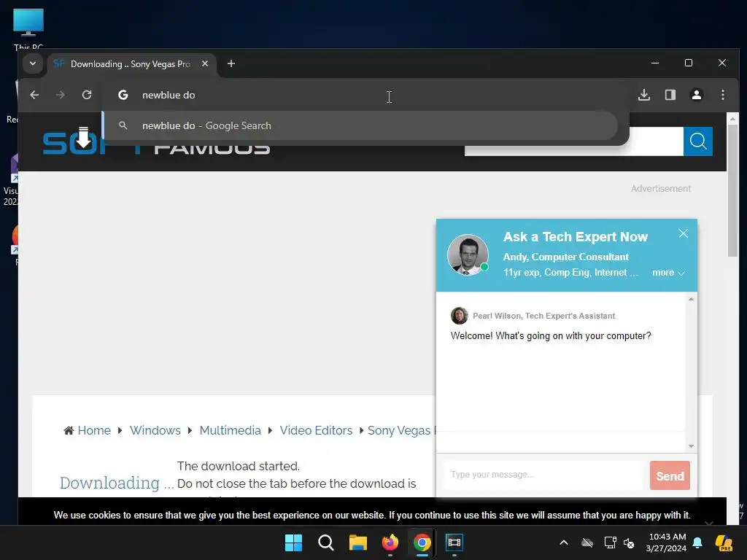Click the Send button in chat
The height and width of the screenshot is (560, 747).
tap(670, 475)
